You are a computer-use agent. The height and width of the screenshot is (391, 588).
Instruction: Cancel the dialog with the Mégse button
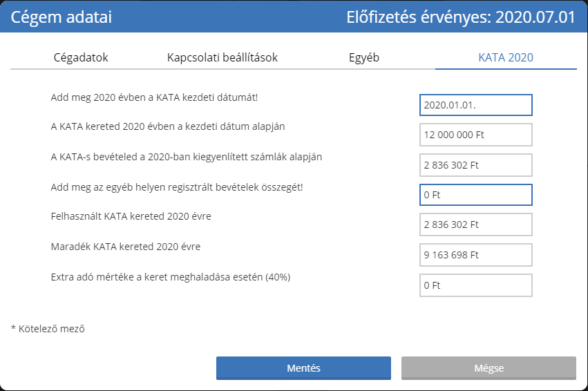(489, 368)
